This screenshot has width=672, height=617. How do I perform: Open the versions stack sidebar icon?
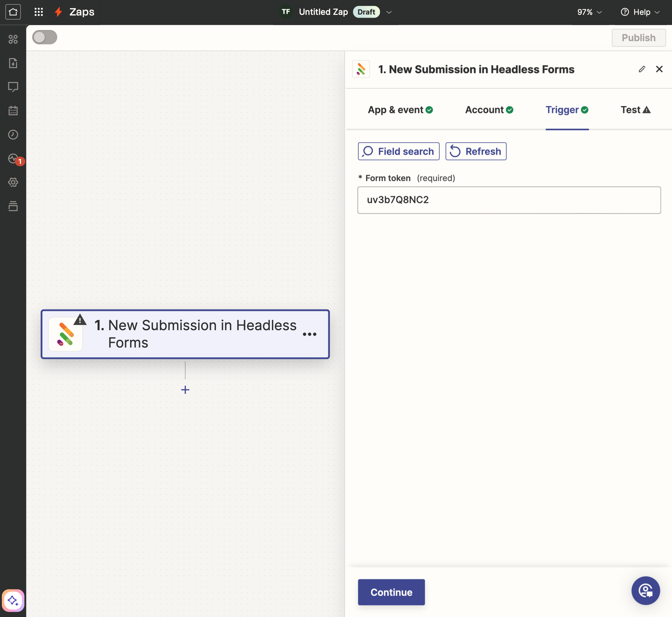coord(13,206)
